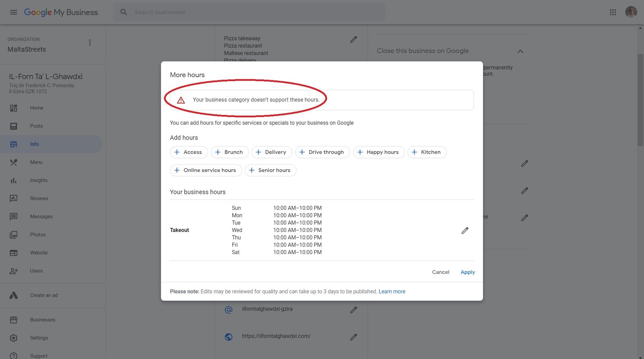Image resolution: width=644 pixels, height=359 pixels.
Task: Click the globe icon beside website URL
Action: [229, 337]
